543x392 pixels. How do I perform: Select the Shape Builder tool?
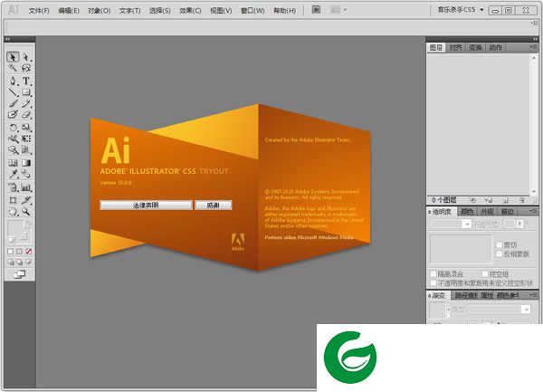13,149
